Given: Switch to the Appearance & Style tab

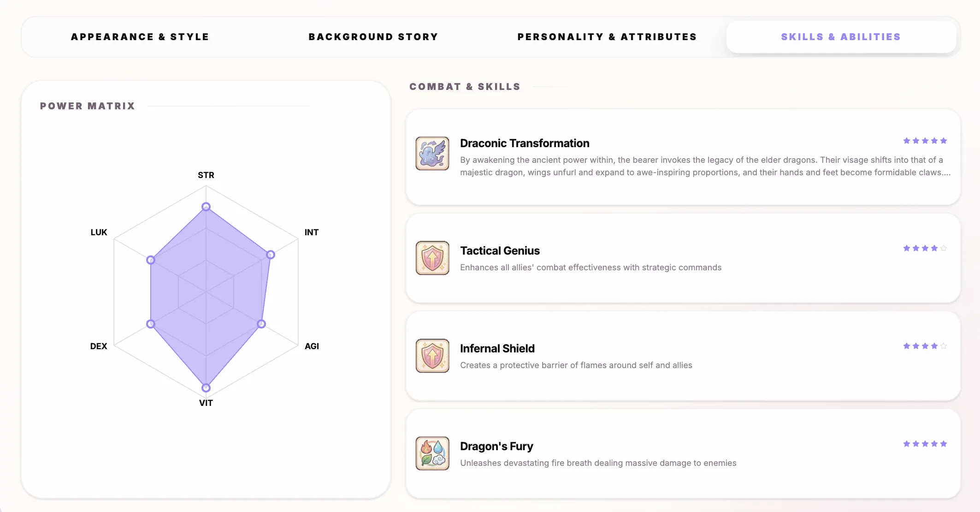Looking at the screenshot, I should 140,36.
